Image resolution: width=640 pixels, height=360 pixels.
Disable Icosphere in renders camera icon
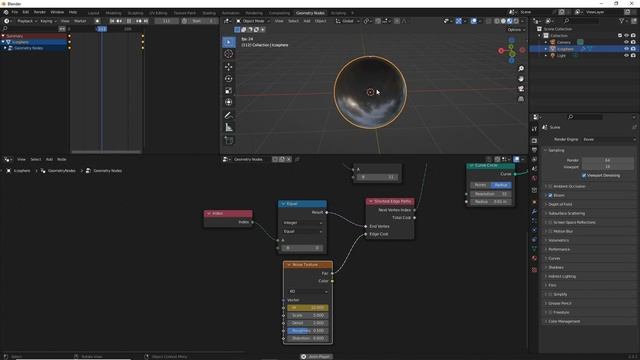633,49
